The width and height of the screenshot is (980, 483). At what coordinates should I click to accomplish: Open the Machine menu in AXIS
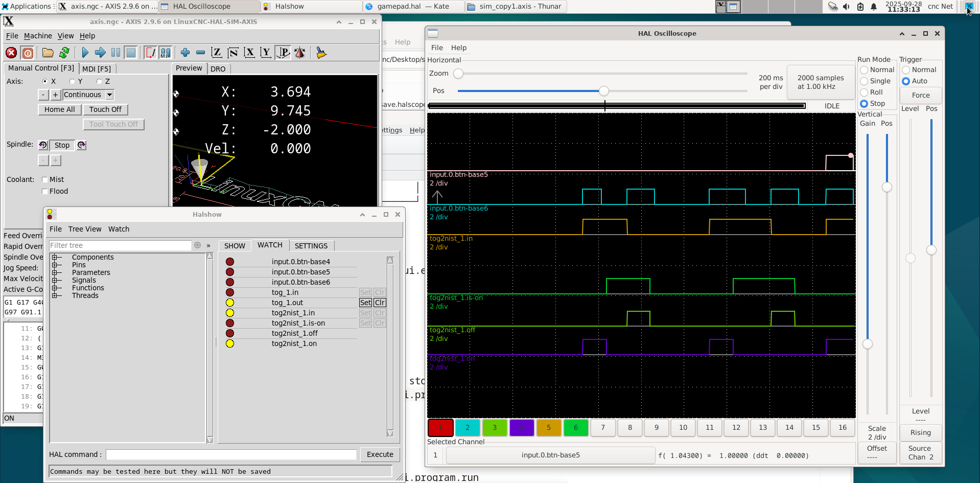click(x=38, y=36)
